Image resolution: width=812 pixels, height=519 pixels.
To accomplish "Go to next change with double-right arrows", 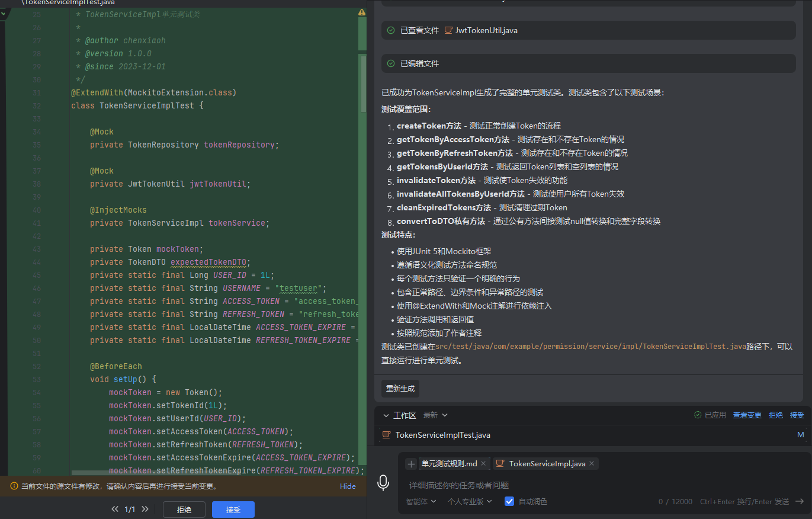I will (x=145, y=510).
